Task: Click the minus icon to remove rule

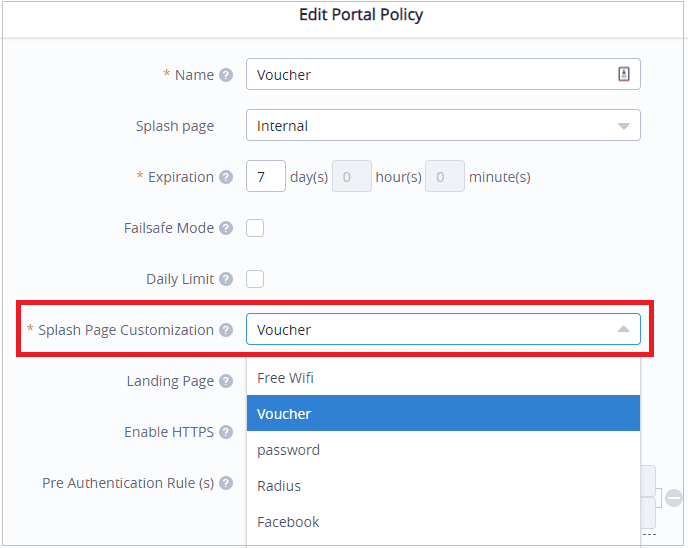Action: point(674,497)
